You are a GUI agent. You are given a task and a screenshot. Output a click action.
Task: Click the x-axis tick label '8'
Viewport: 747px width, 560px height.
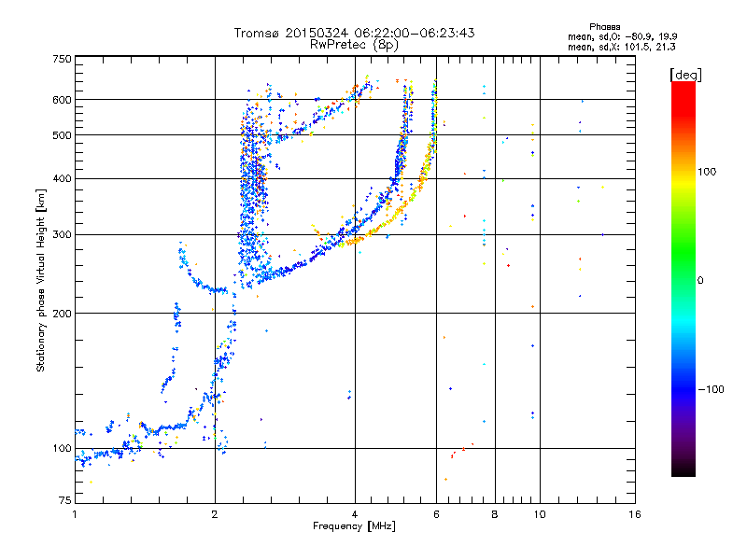(495, 514)
